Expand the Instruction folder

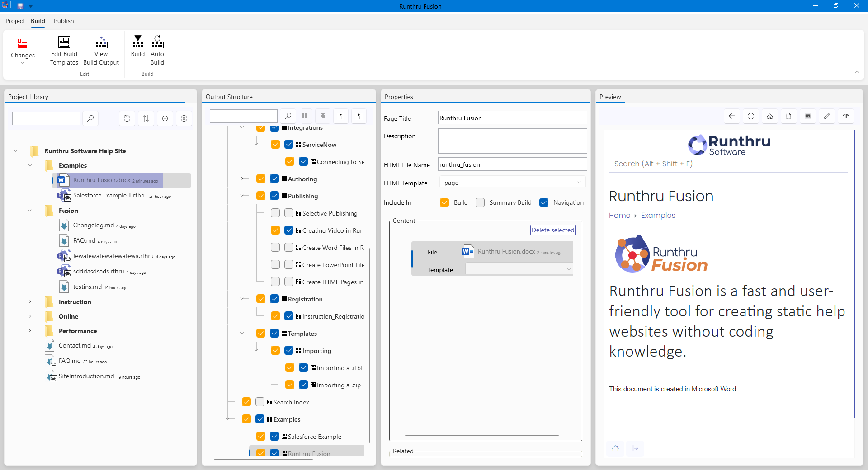click(x=30, y=302)
